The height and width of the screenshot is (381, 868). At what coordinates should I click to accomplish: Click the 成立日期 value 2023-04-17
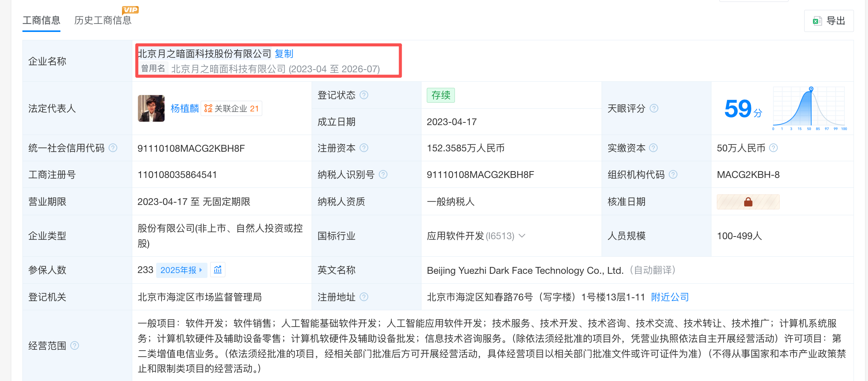click(451, 122)
